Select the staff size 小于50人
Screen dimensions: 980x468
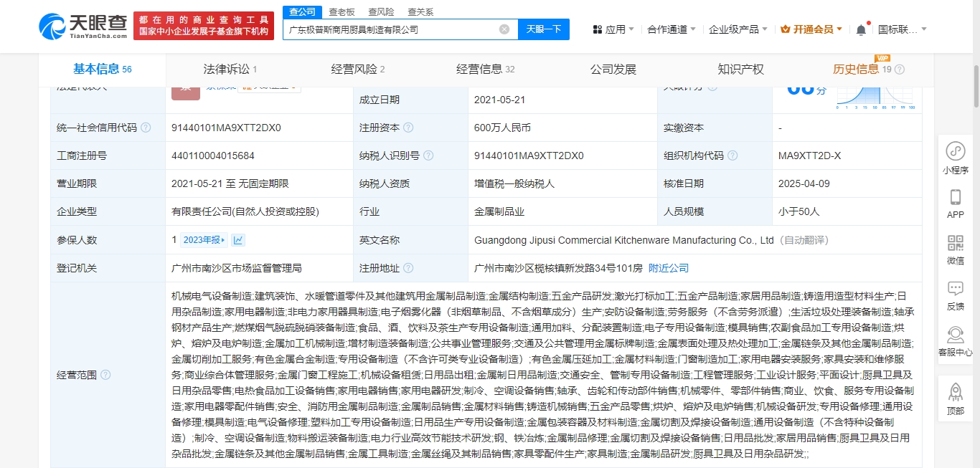799,211
